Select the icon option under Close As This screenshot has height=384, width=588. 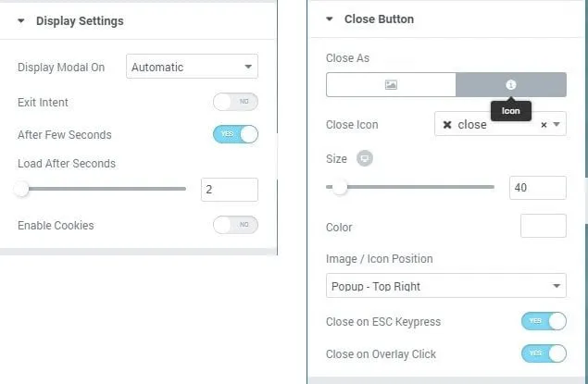(510, 84)
